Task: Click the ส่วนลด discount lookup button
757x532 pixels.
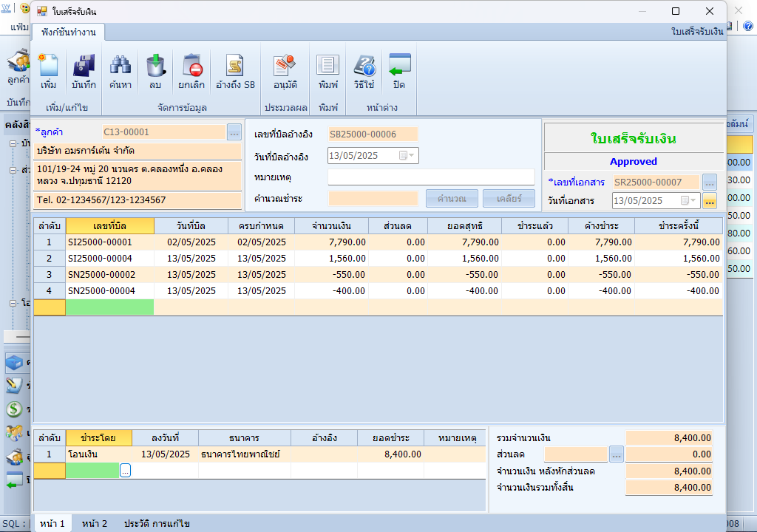Action: 617,454
